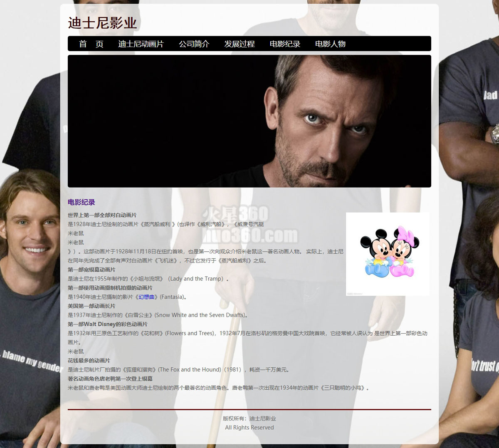Click the 电影纪录 section heading

[82, 202]
